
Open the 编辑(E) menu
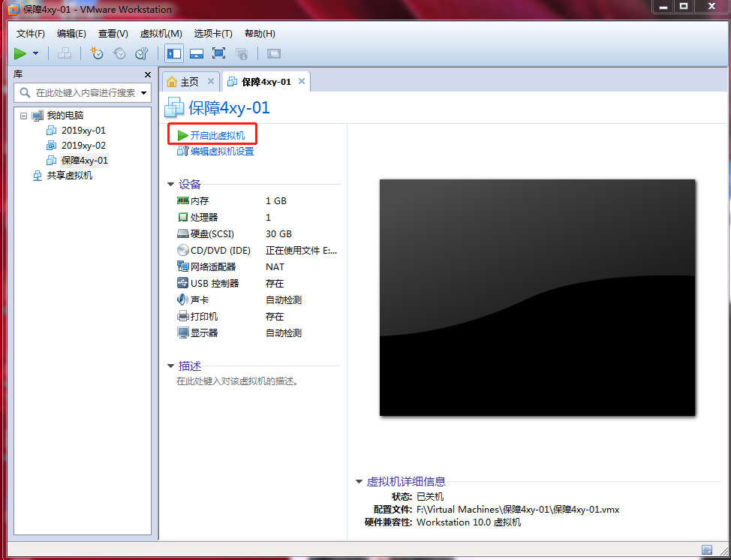[71, 34]
